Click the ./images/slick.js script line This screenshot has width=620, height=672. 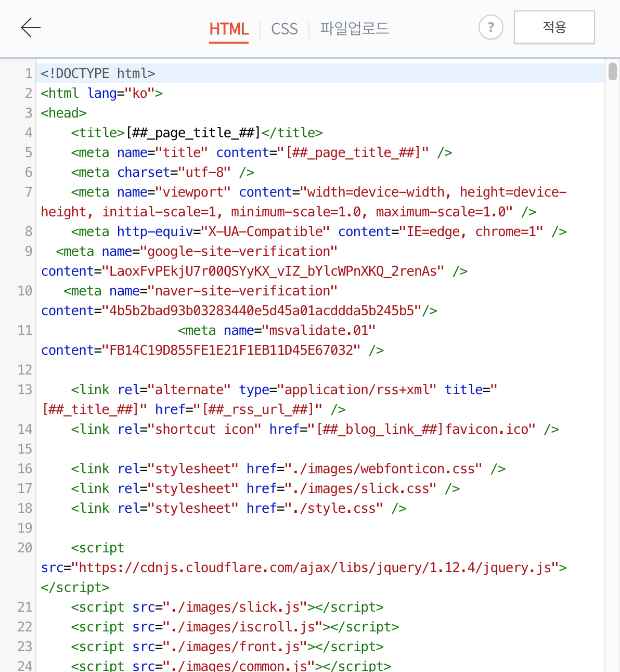(x=227, y=607)
